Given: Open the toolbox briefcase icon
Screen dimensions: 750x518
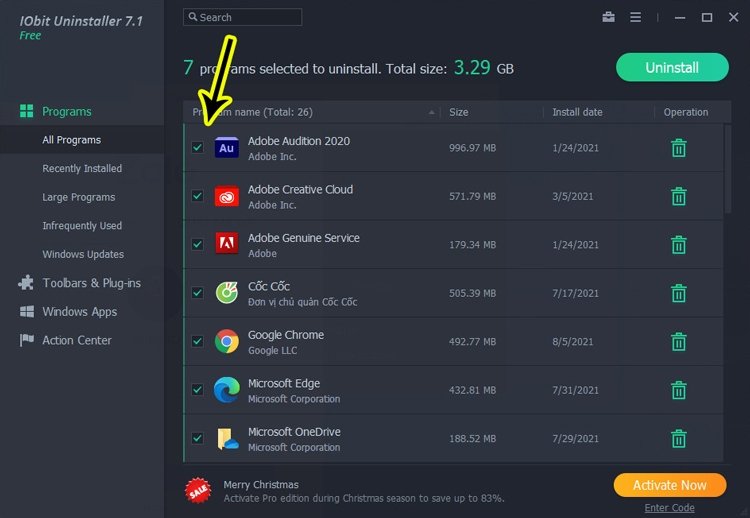Looking at the screenshot, I should [608, 17].
